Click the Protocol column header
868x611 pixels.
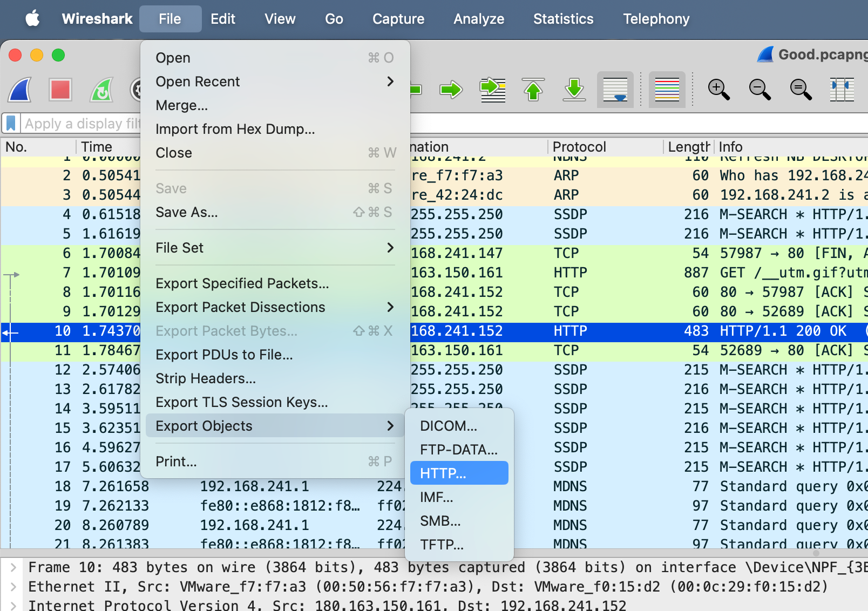click(x=579, y=147)
